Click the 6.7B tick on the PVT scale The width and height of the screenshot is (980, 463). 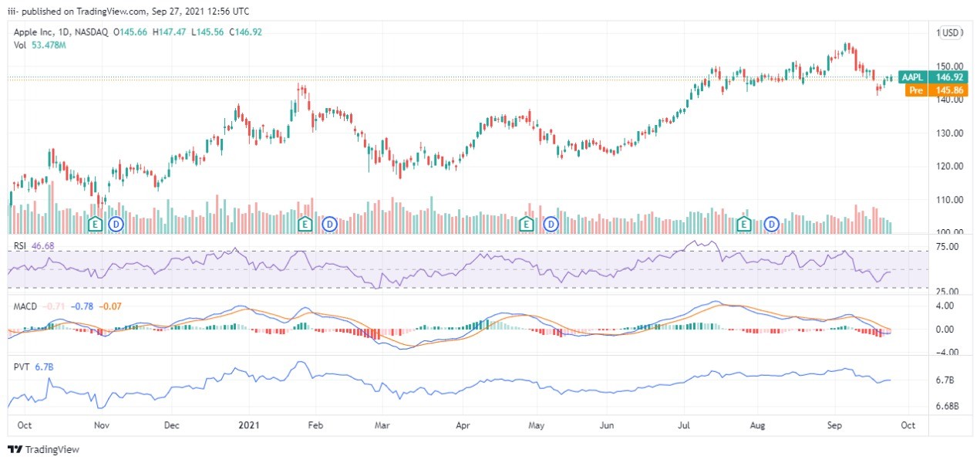click(946, 380)
